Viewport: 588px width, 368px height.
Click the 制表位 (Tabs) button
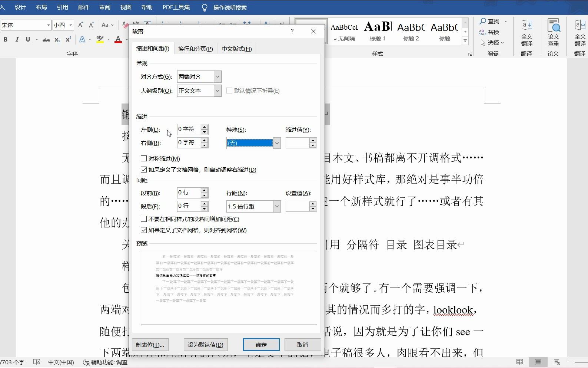(150, 345)
